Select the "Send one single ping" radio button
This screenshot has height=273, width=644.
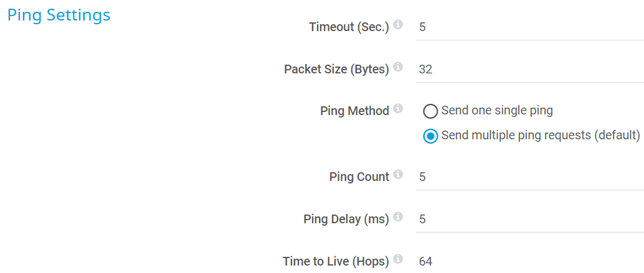(x=430, y=111)
